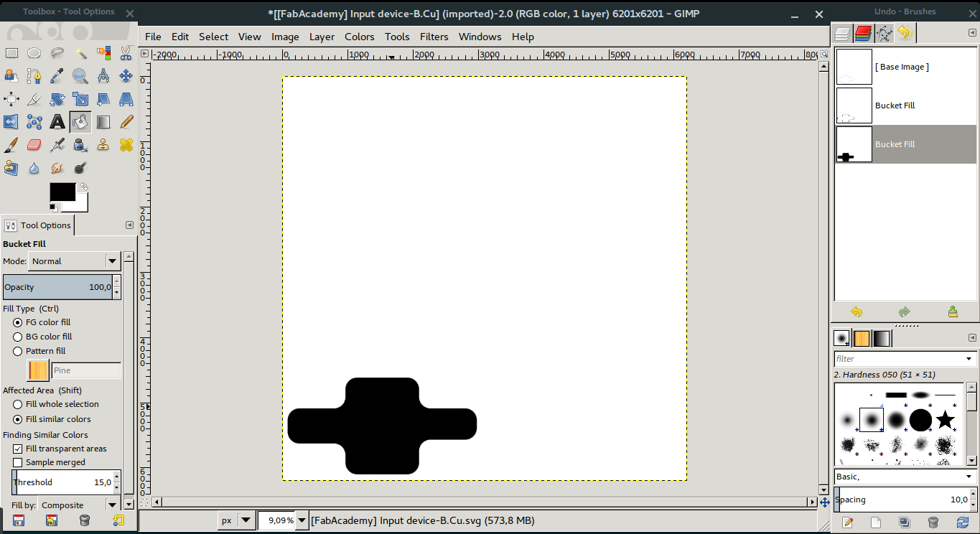Activate the Scissors Select tool

(x=126, y=52)
